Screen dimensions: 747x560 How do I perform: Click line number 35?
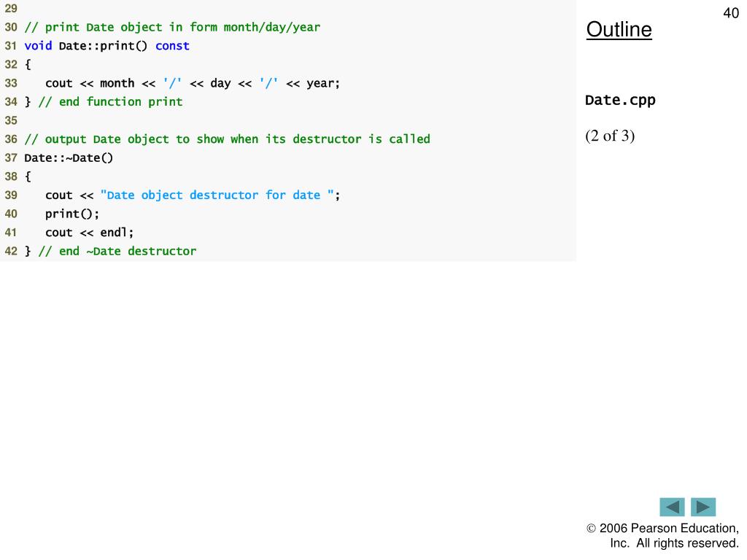point(11,120)
